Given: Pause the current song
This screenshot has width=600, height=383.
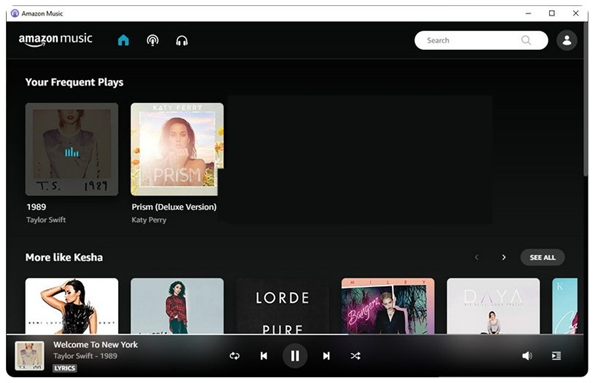Looking at the screenshot, I should point(295,356).
